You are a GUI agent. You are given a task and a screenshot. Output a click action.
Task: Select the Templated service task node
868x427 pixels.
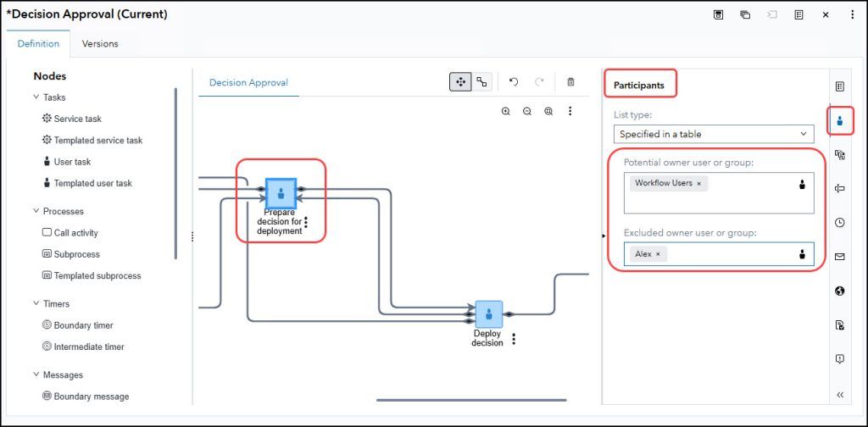point(92,141)
